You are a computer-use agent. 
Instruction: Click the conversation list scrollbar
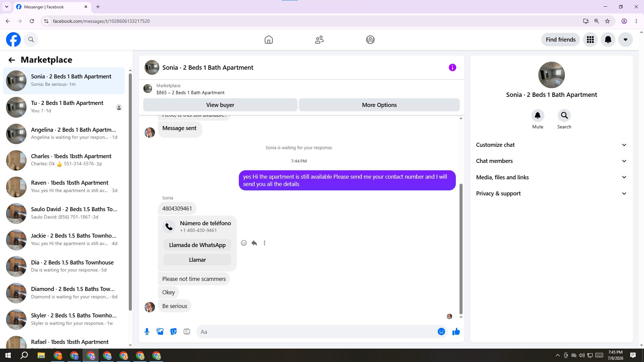(x=130, y=192)
